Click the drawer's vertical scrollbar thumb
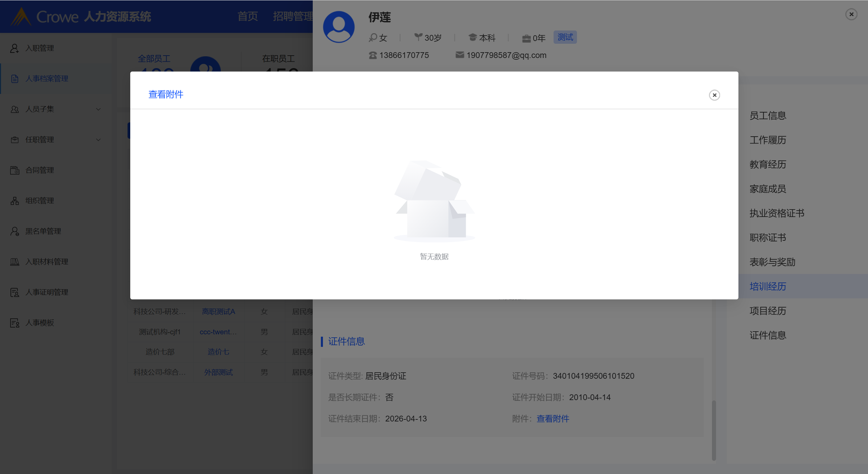868x474 pixels. click(714, 430)
